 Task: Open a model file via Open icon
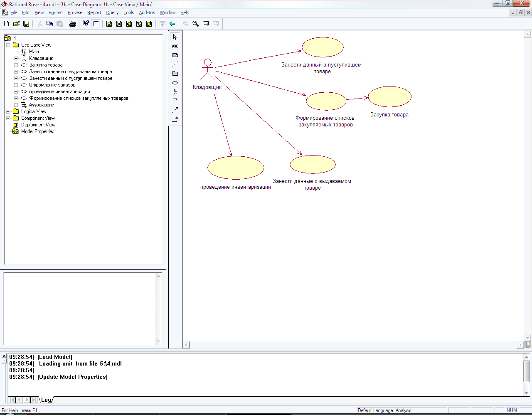coord(16,24)
